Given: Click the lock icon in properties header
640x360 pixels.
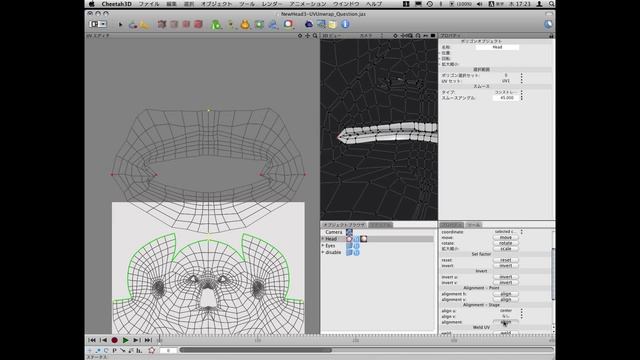Looking at the screenshot, I should [x=551, y=36].
